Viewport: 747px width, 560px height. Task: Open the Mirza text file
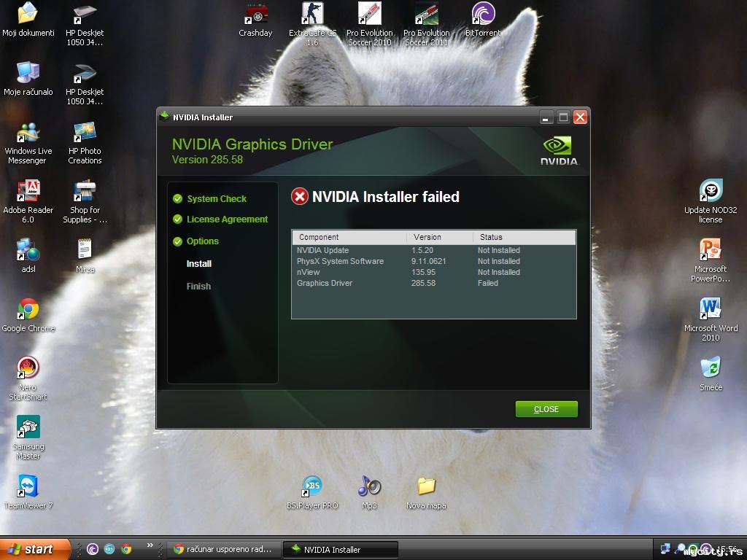coord(85,256)
